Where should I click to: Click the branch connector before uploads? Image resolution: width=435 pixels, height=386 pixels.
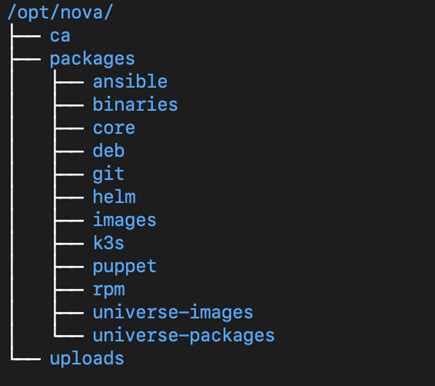(x=26, y=359)
